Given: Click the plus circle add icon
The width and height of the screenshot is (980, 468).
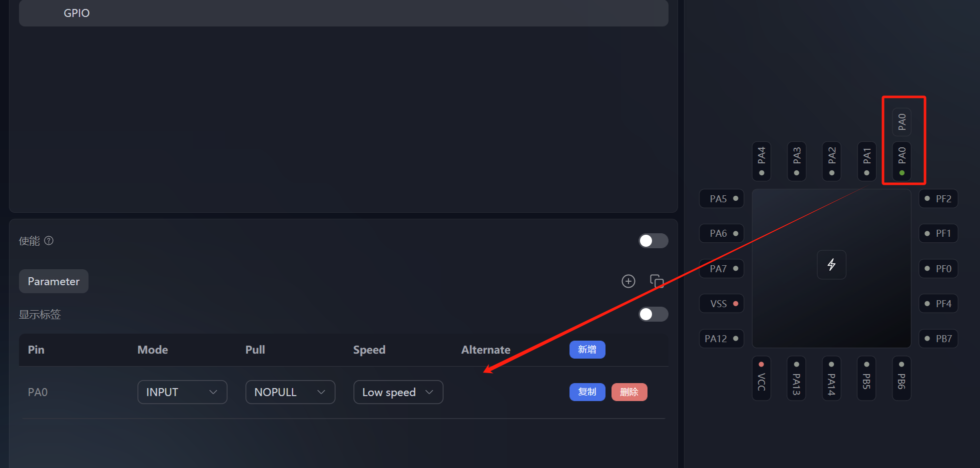Looking at the screenshot, I should click(x=628, y=281).
